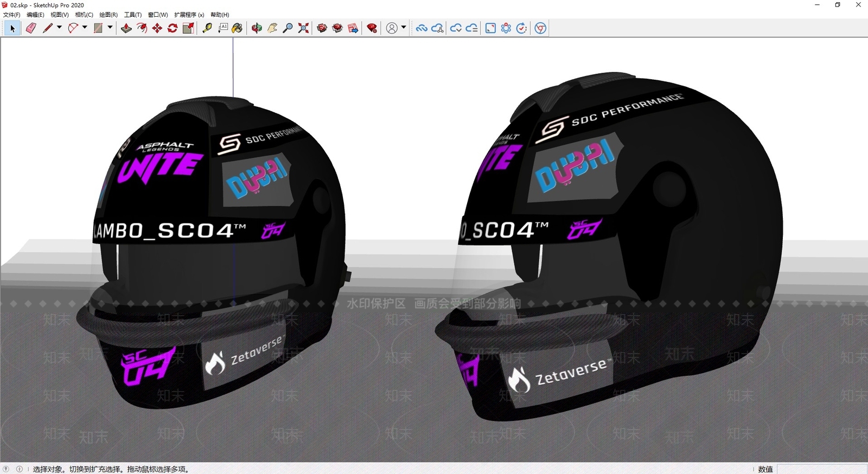Image resolution: width=868 pixels, height=474 pixels.
Task: Pick the pink Eraser tool
Action: pyautogui.click(x=31, y=28)
